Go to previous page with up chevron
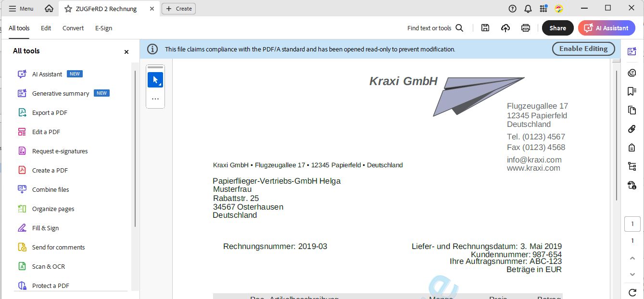Viewport: 644px width, 299px height. (x=632, y=258)
